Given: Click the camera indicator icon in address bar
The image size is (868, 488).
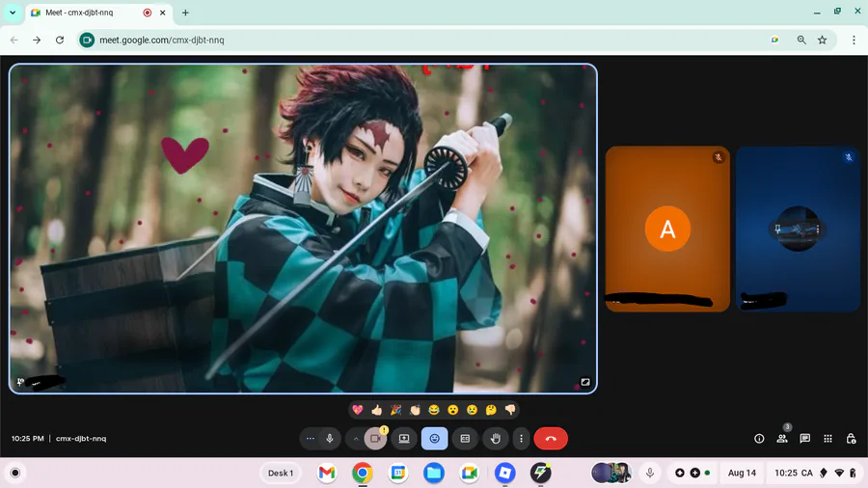Looking at the screenshot, I should click(x=775, y=40).
